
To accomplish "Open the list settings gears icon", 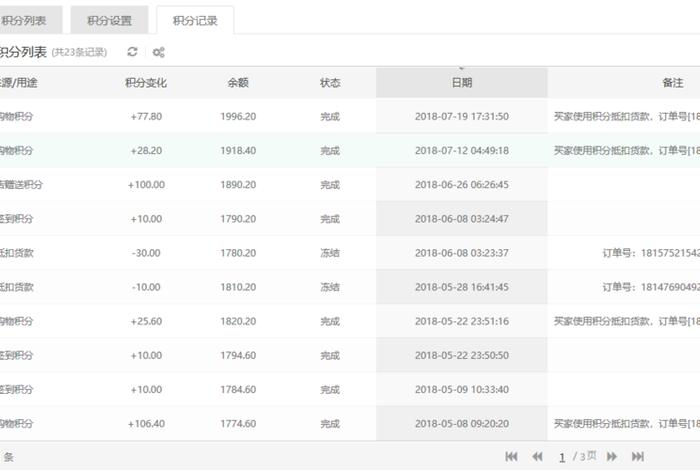I will pos(158,52).
